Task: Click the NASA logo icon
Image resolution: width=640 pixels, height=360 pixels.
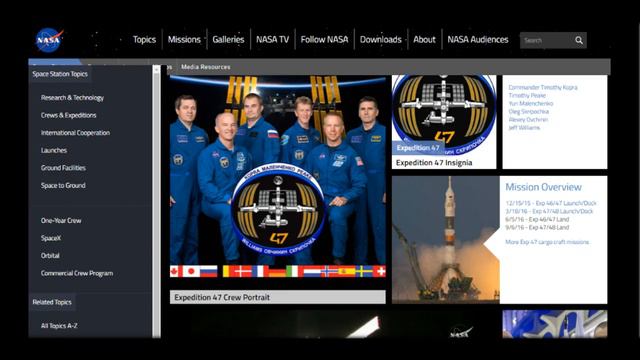Action: [49, 40]
